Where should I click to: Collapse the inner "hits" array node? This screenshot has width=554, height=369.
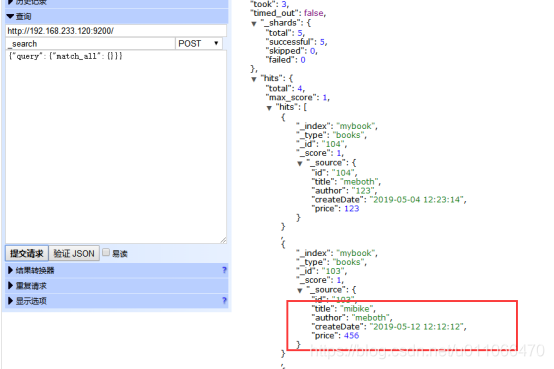(269, 108)
